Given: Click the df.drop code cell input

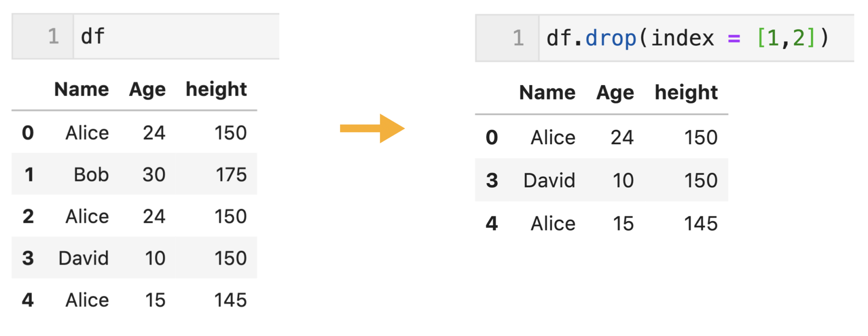Looking at the screenshot, I should pyautogui.click(x=695, y=38).
